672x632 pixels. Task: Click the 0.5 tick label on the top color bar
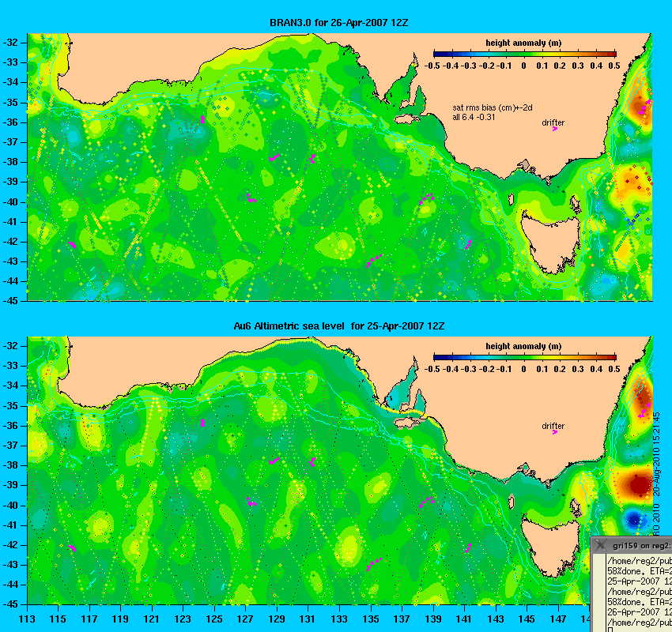614,66
